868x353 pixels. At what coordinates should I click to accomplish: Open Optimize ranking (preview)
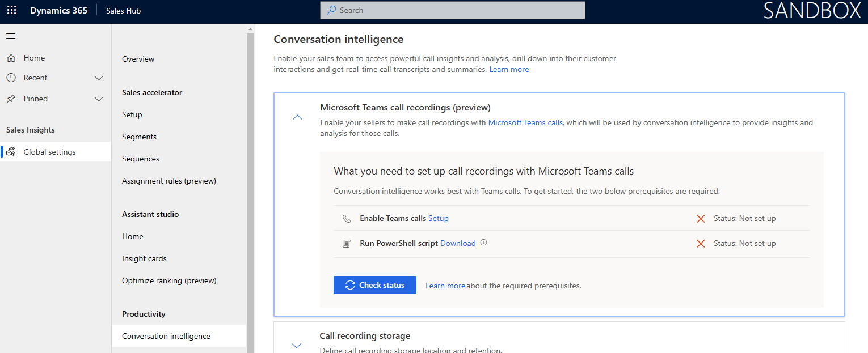[x=169, y=280]
